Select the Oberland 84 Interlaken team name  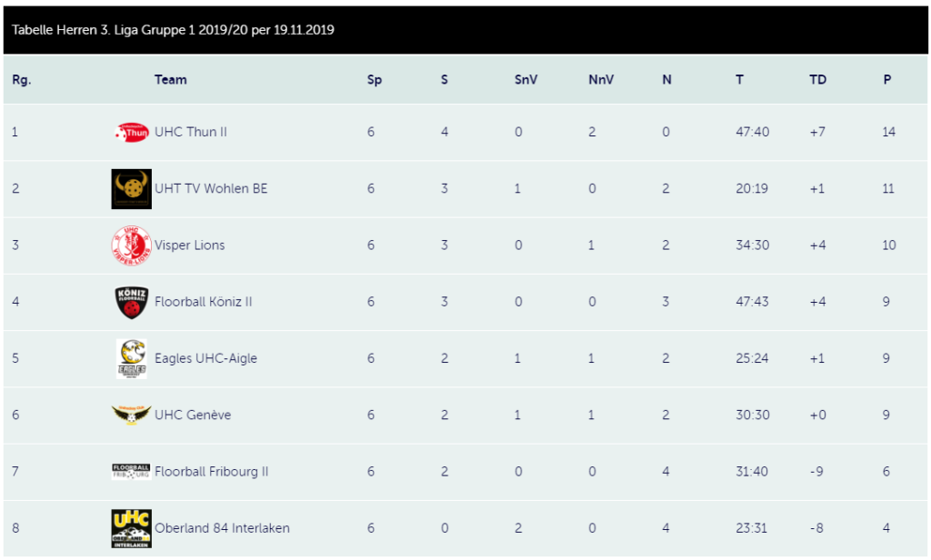coord(222,528)
